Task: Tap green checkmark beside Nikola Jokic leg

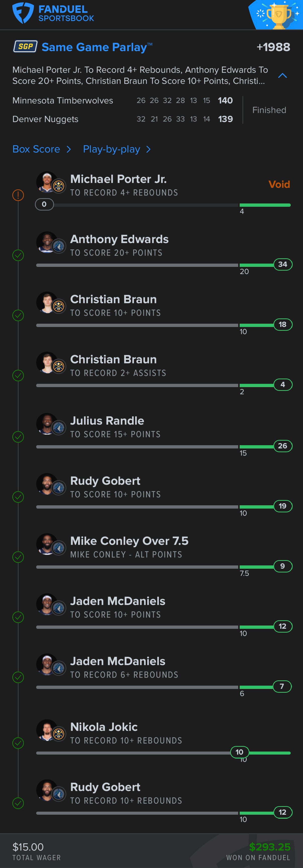Action: coord(18,743)
